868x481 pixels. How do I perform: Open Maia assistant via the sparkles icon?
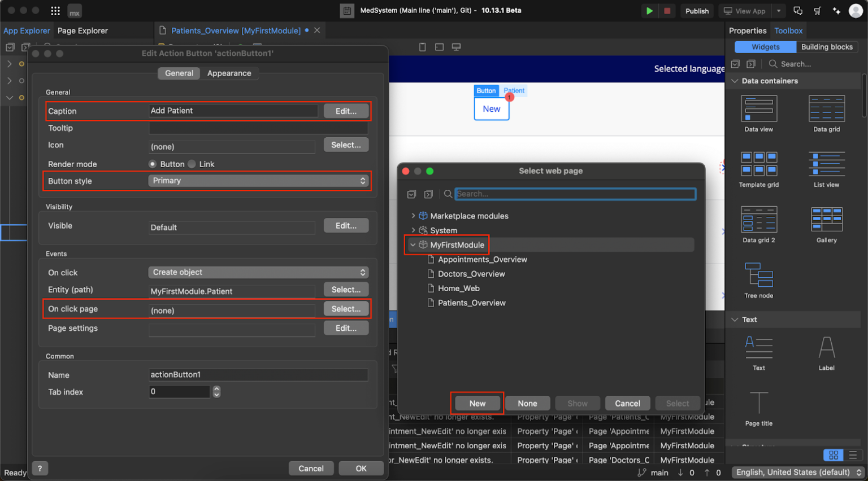837,11
